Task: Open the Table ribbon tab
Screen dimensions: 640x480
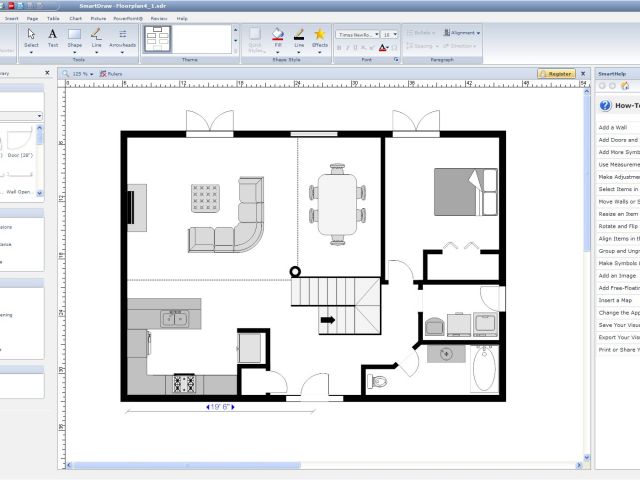Action: (52, 18)
